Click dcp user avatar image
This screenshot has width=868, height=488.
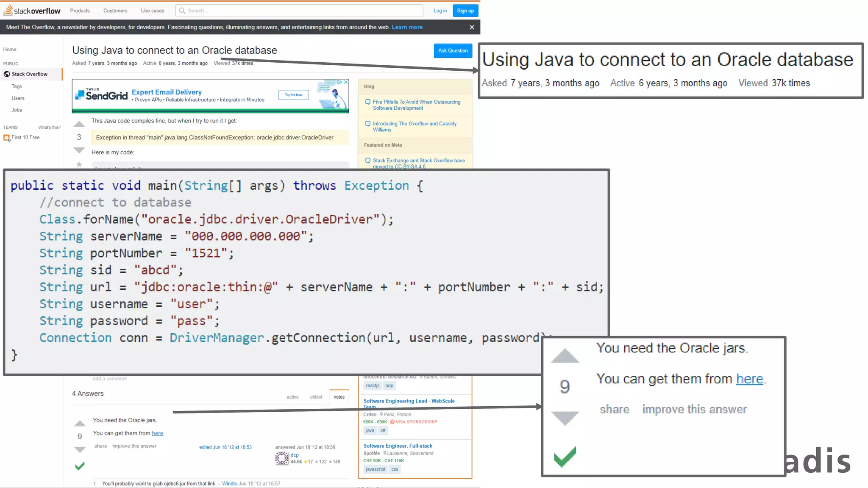pyautogui.click(x=282, y=458)
